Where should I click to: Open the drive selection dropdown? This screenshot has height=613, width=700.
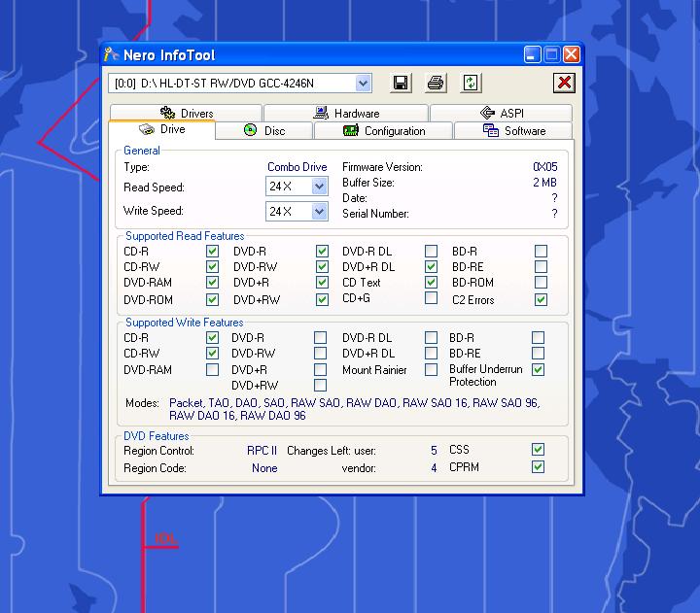(363, 84)
